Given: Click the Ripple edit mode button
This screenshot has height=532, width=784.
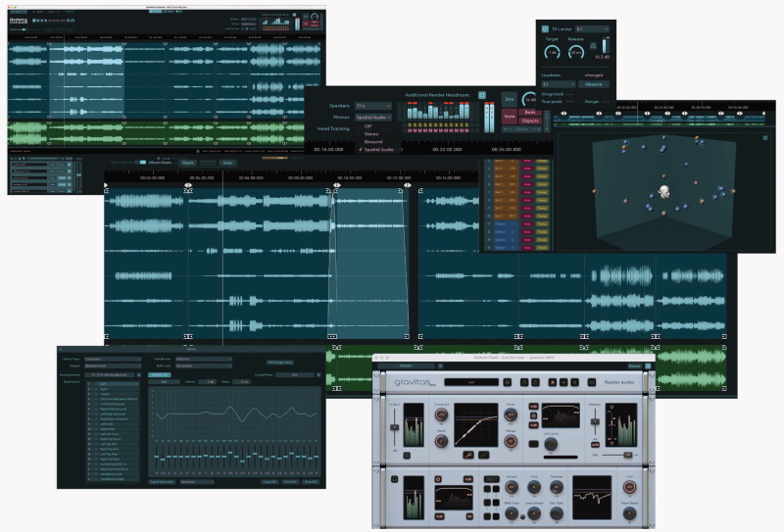Looking at the screenshot, I should 188,162.
